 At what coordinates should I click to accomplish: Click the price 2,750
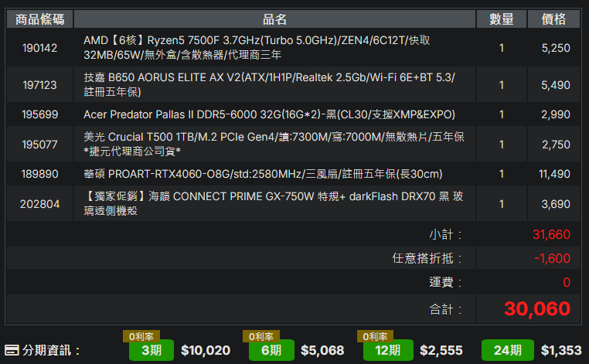coord(556,145)
